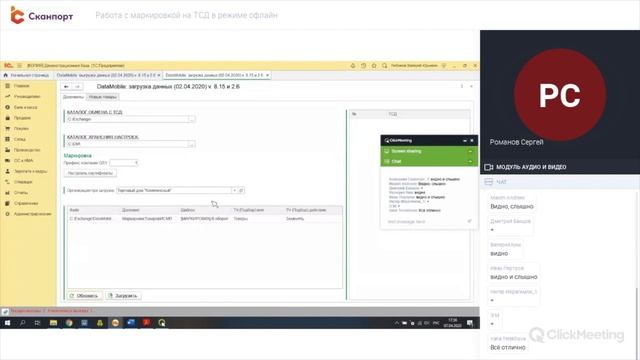Open the selected organization's card button
The width and height of the screenshot is (640, 360).
click(241, 191)
